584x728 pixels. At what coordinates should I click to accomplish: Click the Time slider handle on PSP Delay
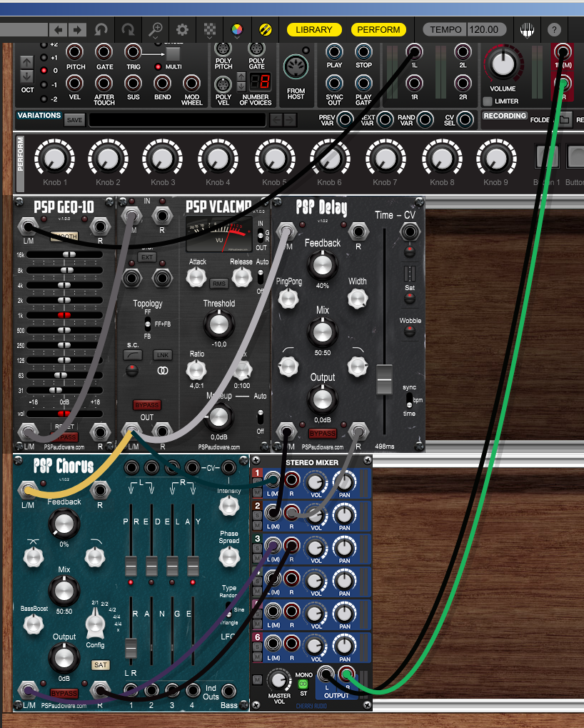[x=384, y=379]
